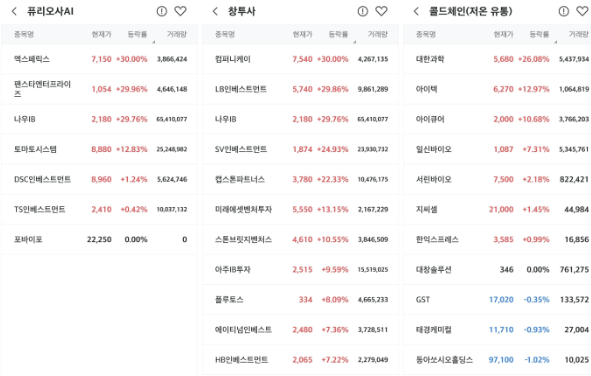Open info icon for 퓨리오사AI theme

(x=162, y=11)
